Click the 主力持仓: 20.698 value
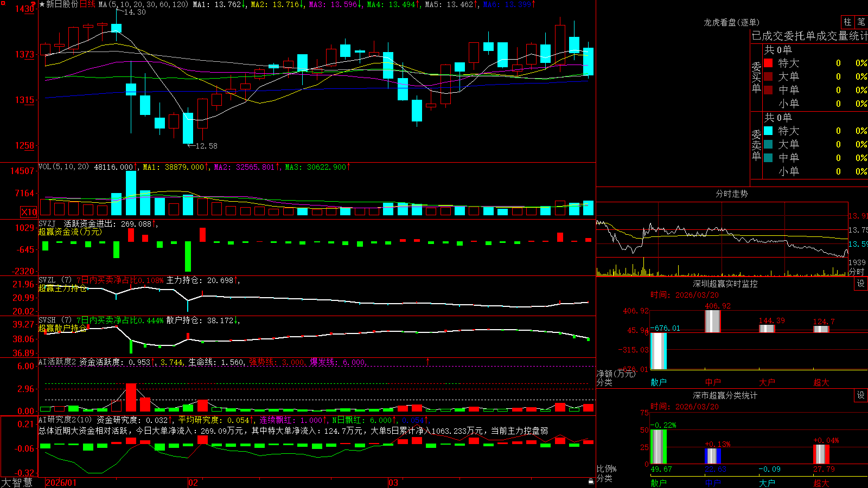 [x=200, y=280]
